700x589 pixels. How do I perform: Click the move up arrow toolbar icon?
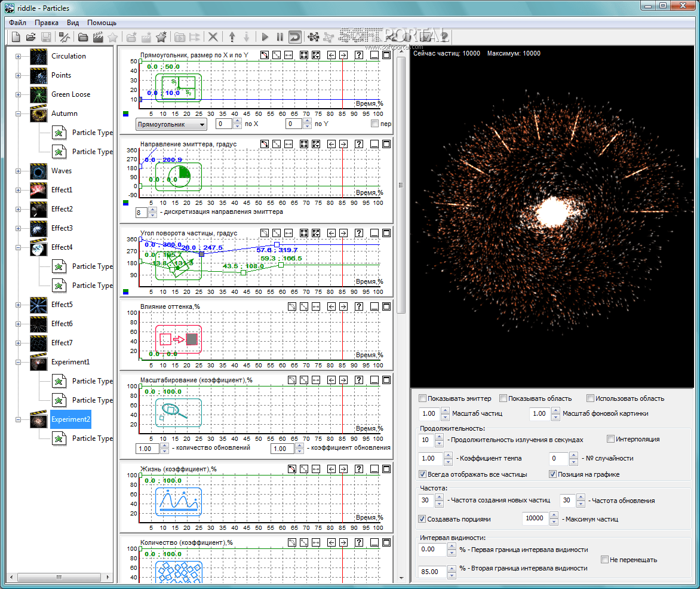pyautogui.click(x=232, y=37)
